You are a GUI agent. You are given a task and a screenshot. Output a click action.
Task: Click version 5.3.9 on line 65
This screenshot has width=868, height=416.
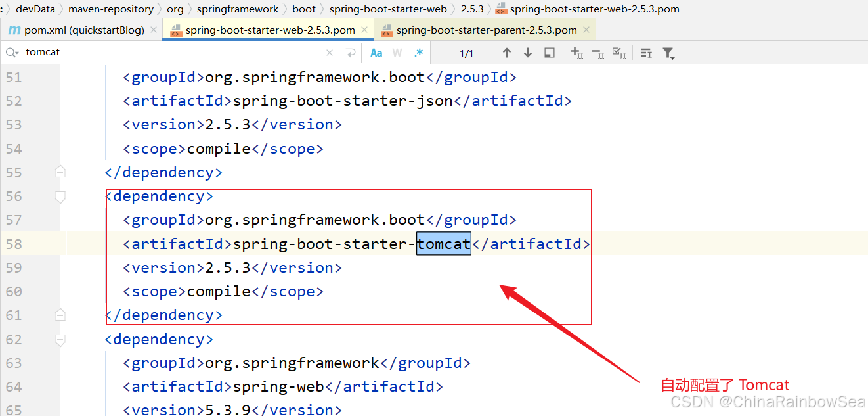tap(228, 410)
